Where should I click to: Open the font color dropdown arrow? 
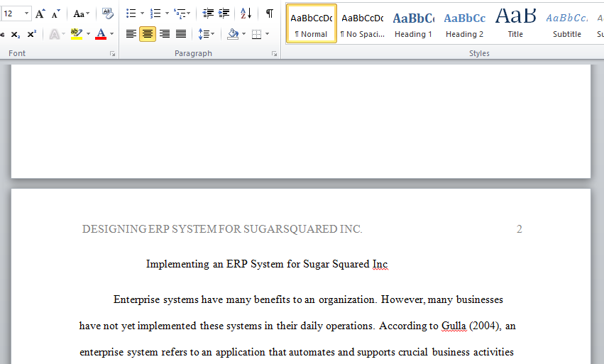pos(111,34)
